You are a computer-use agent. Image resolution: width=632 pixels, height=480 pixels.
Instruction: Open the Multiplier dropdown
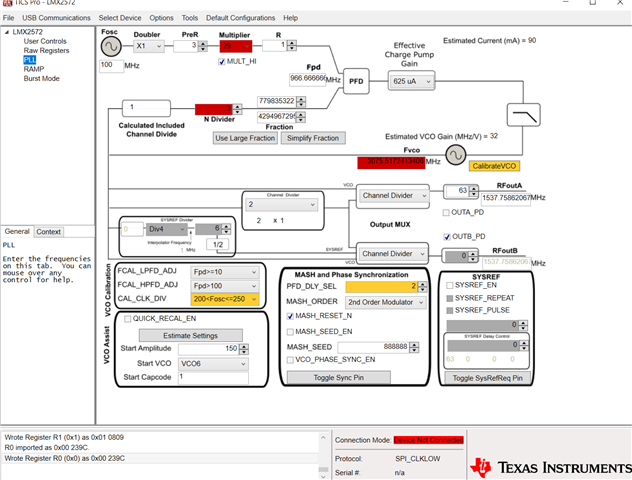[236, 46]
